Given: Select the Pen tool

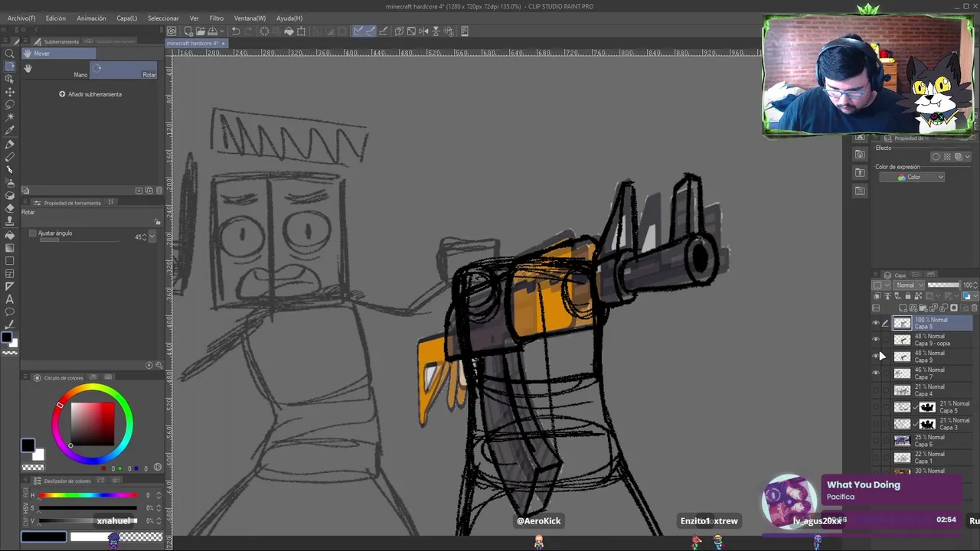Looking at the screenshot, I should pos(10,144).
